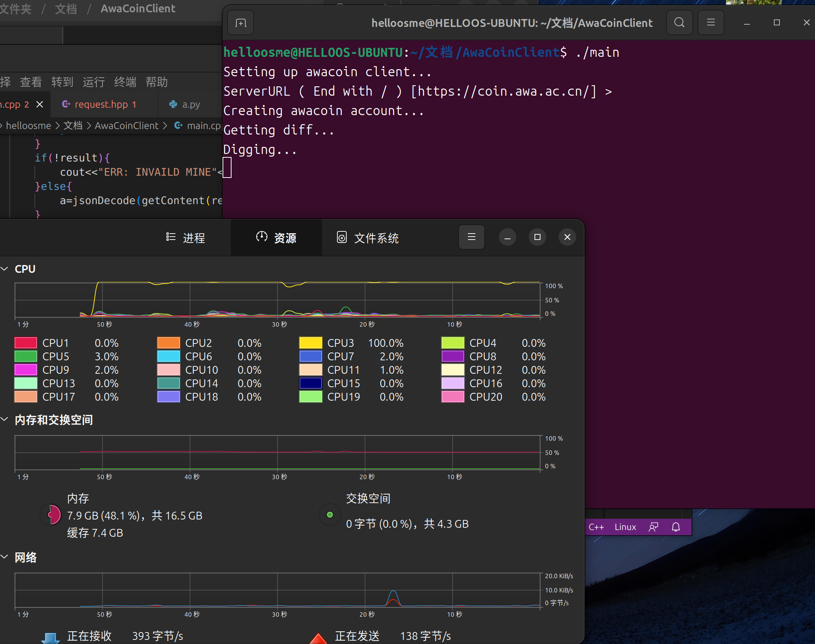The height and width of the screenshot is (644, 815).
Task: Pick the green CPU5 color swatch
Action: 26,356
